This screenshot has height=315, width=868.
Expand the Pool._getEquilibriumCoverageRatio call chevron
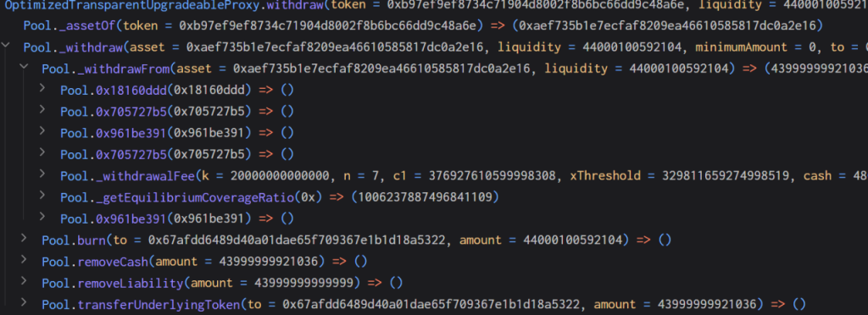point(42,195)
